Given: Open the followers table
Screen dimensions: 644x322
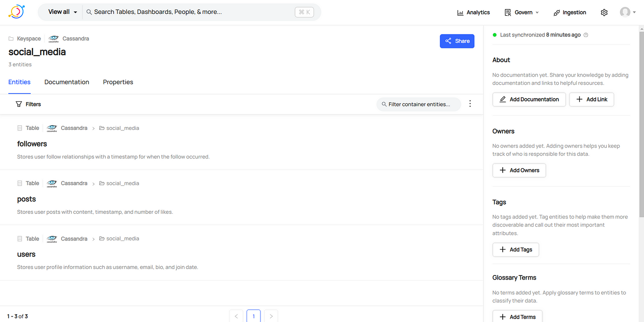Looking at the screenshot, I should (x=32, y=144).
